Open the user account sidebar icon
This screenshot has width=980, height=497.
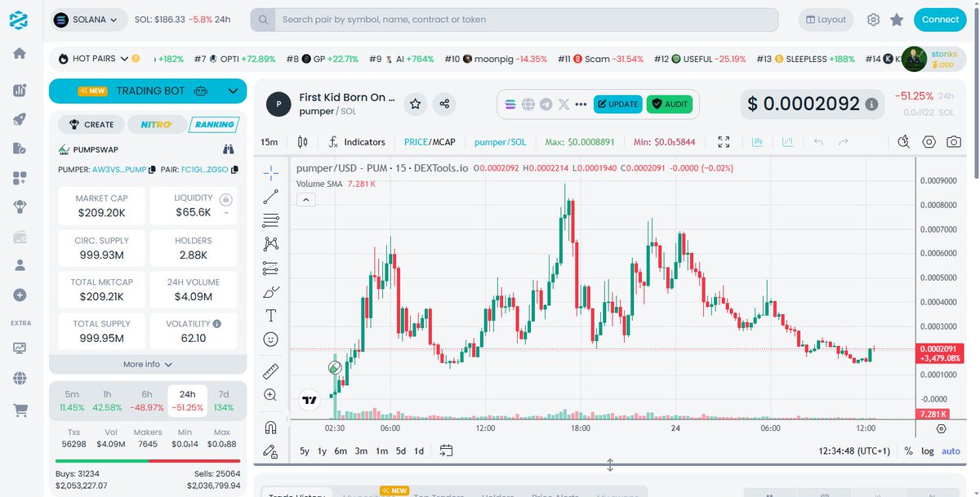(20, 265)
